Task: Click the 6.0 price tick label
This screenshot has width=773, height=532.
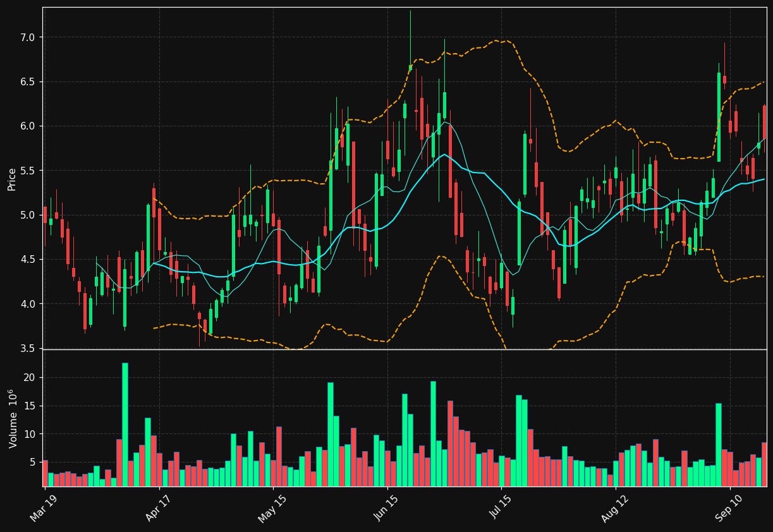Action: (x=28, y=126)
